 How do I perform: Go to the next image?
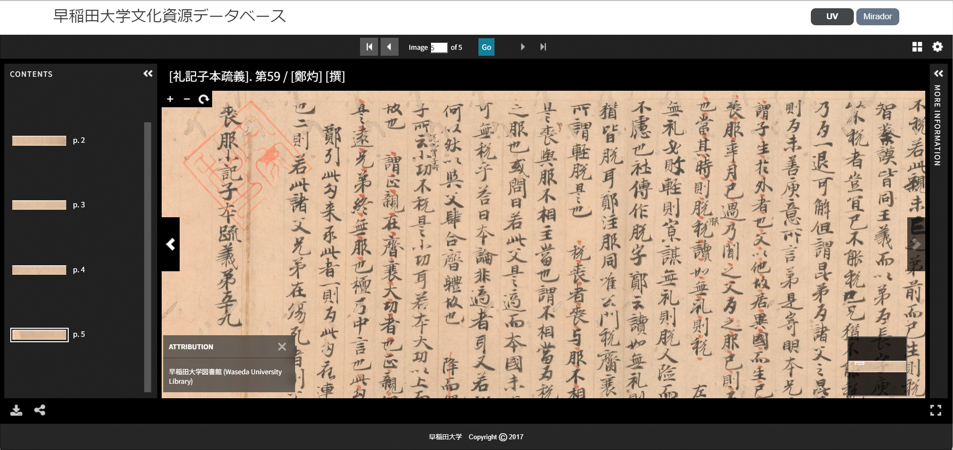tap(522, 47)
